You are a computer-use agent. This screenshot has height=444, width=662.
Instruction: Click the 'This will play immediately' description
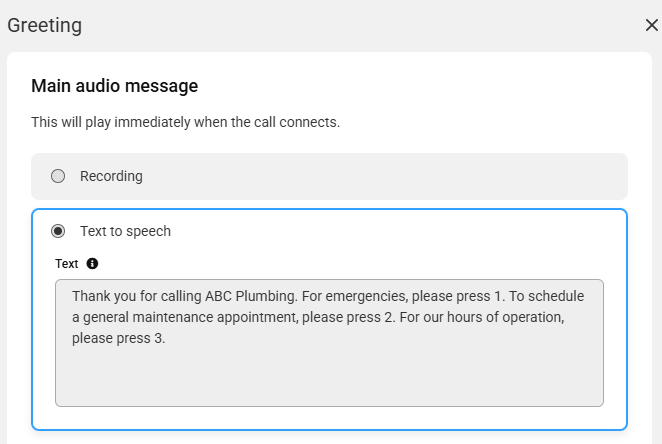[185, 122]
